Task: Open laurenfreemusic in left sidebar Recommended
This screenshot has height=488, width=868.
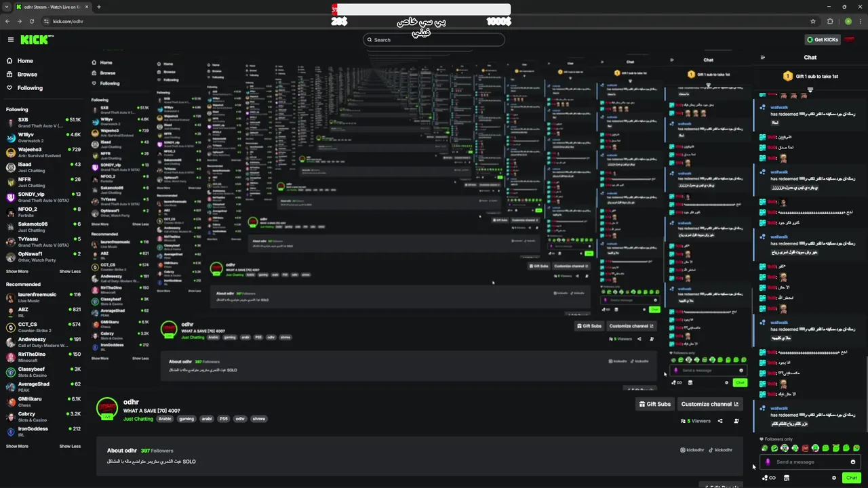Action: point(43,298)
